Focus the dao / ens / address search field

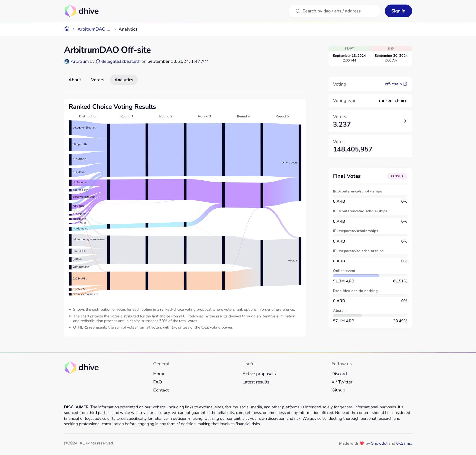[334, 11]
